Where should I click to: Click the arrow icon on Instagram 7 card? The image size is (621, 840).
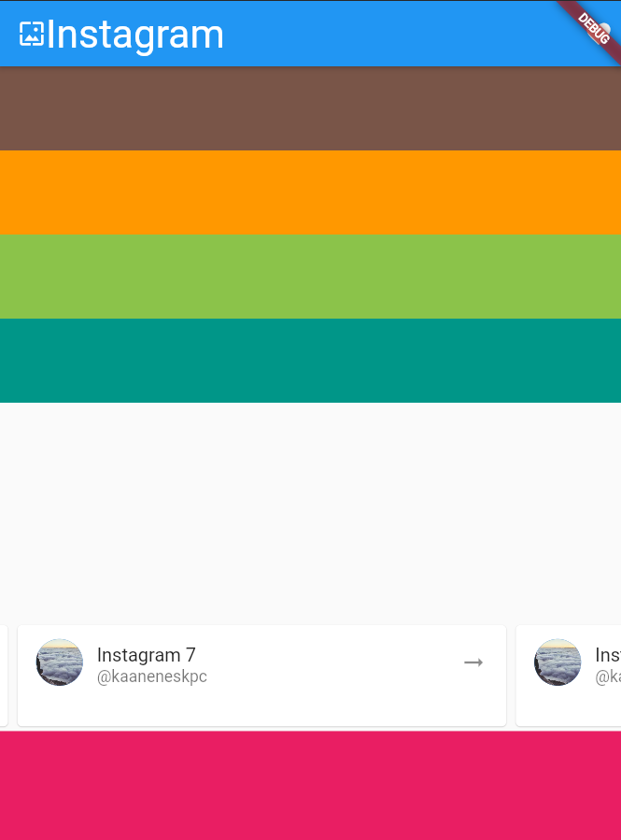473,662
